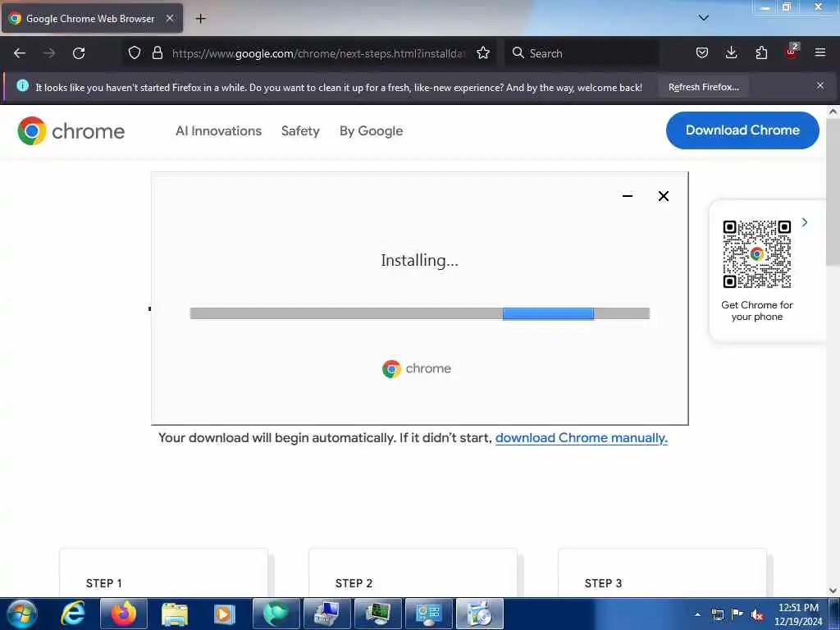Click the Download Chrome button
The image size is (840, 630).
[x=742, y=130]
